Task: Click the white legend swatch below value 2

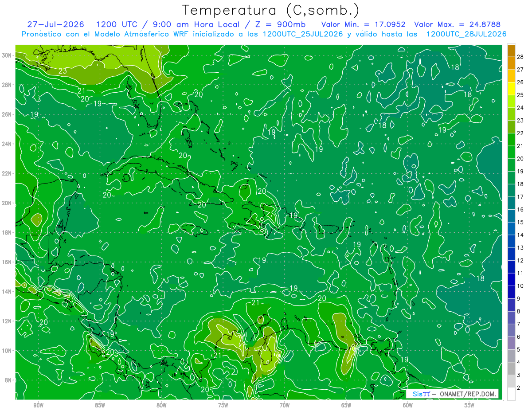Action: coord(511,394)
